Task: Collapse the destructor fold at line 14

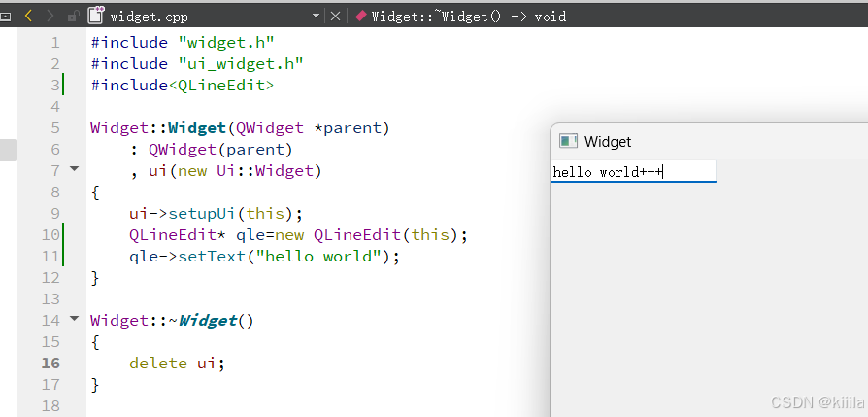Action: pos(74,318)
